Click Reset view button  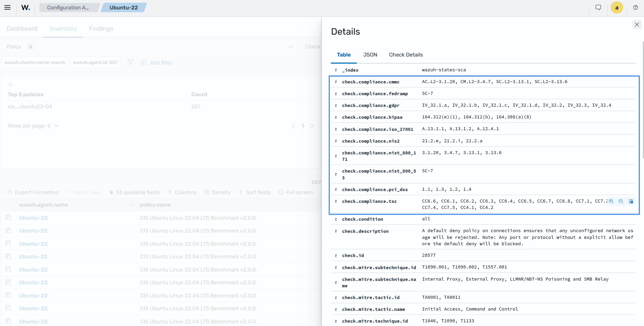84,192
